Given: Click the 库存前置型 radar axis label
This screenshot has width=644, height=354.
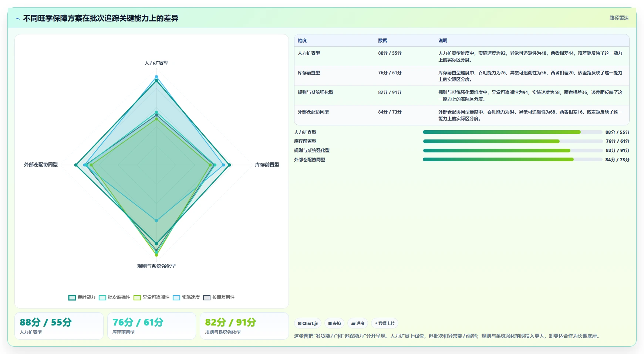Looking at the screenshot, I should (267, 165).
